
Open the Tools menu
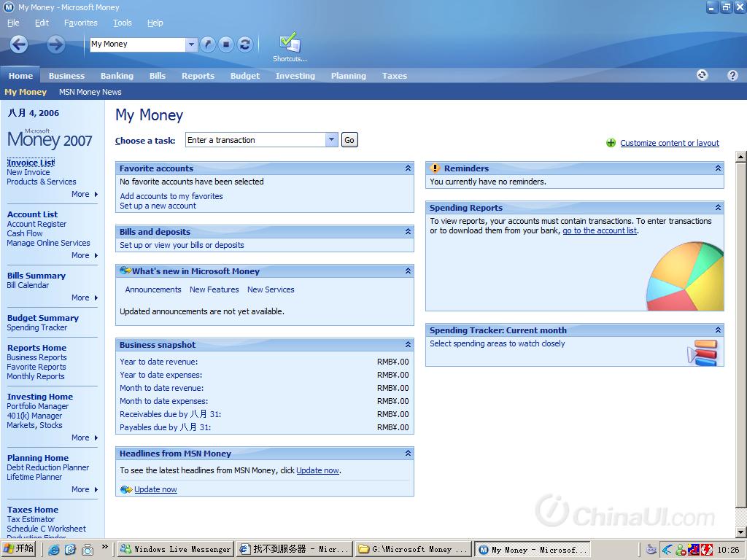click(x=122, y=23)
